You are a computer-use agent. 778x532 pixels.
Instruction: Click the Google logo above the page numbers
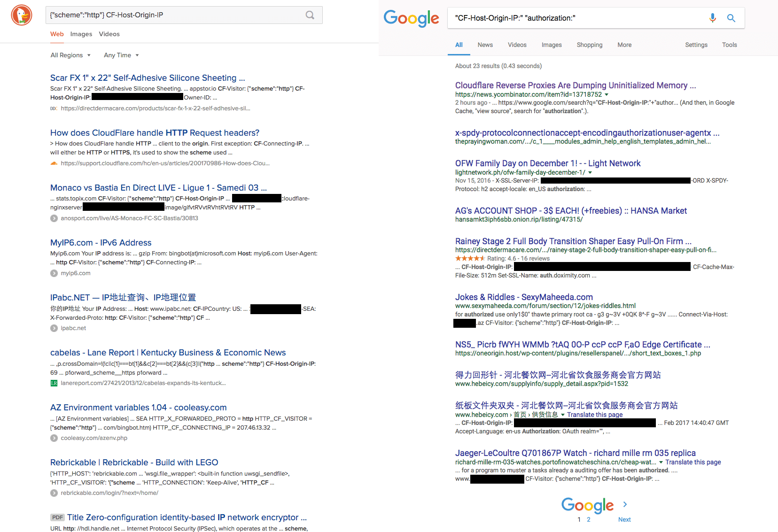pyautogui.click(x=588, y=505)
